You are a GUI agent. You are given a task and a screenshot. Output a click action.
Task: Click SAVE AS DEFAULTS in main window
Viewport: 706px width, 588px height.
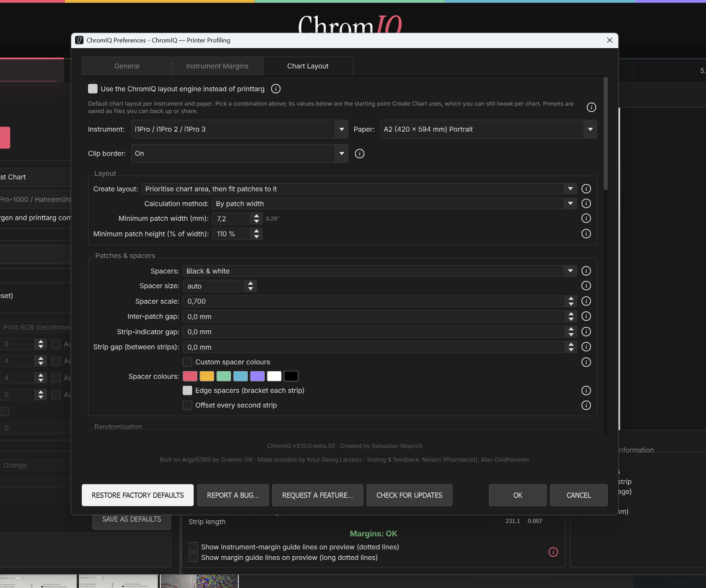pos(131,519)
